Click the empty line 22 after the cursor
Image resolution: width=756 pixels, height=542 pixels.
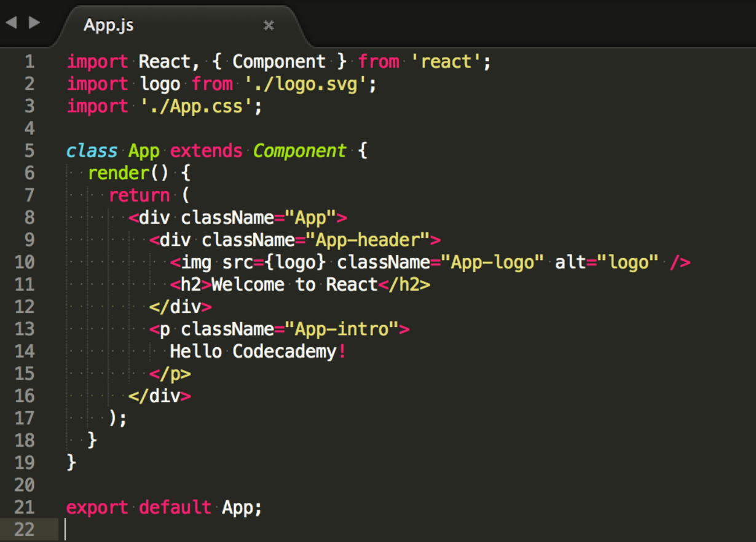pyautogui.click(x=123, y=529)
